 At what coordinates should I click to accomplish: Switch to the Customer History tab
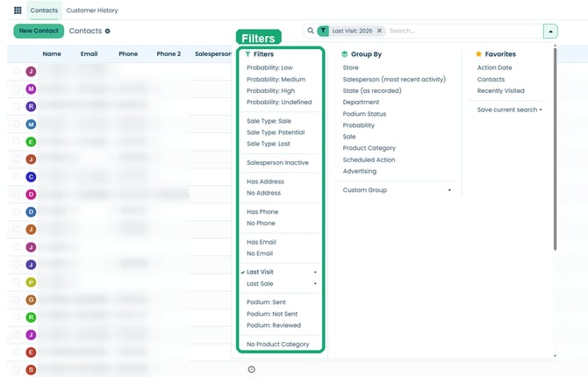pyautogui.click(x=92, y=11)
